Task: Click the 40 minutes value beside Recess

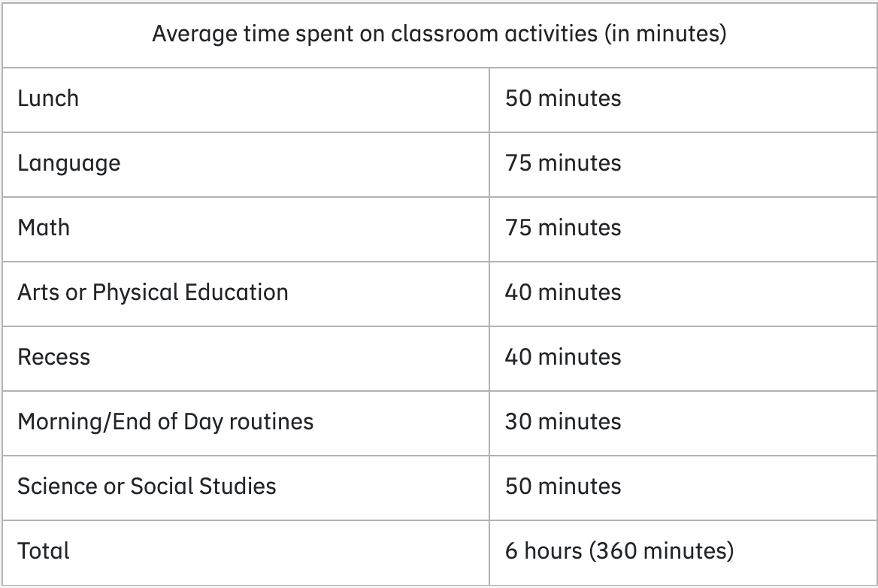Action: 563,357
